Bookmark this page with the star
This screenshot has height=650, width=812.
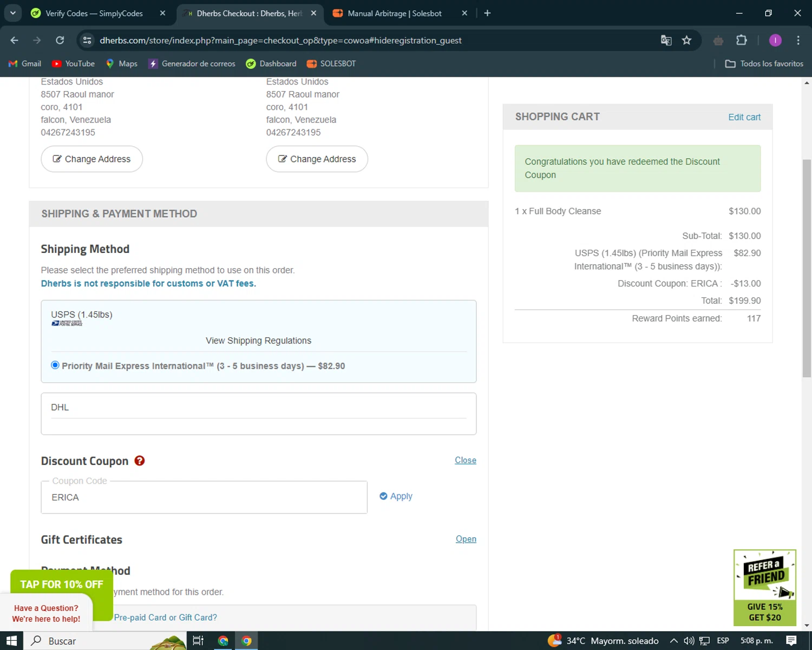[686, 40]
